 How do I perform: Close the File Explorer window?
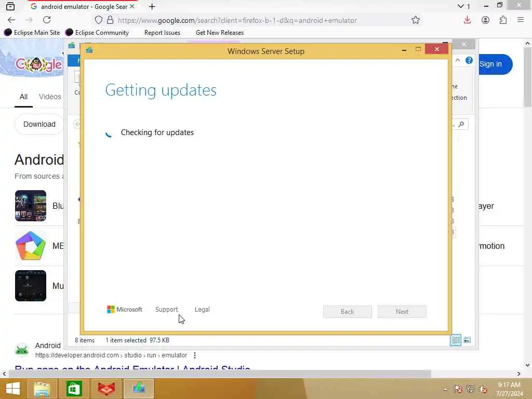[464, 45]
